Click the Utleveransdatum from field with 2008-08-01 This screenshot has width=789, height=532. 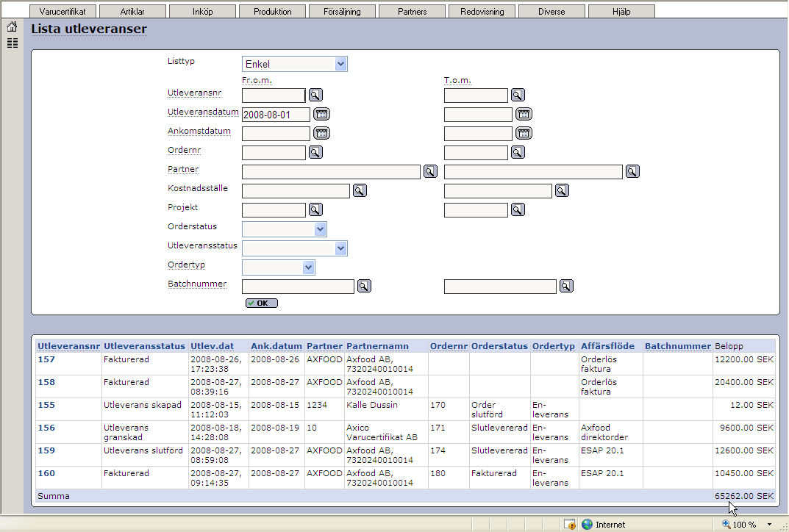click(276, 115)
